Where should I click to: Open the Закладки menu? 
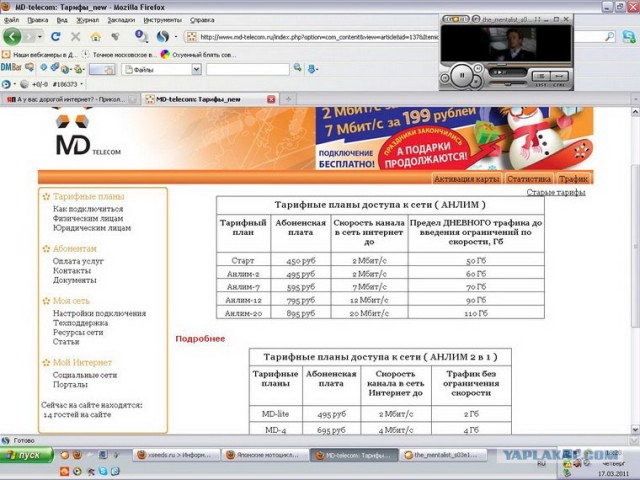click(121, 20)
